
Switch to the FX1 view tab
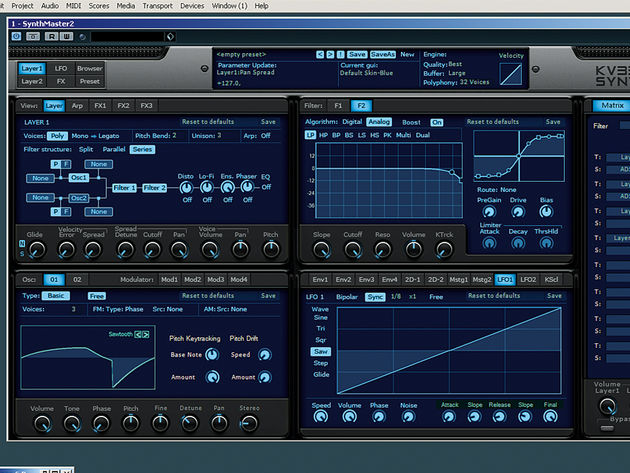100,106
